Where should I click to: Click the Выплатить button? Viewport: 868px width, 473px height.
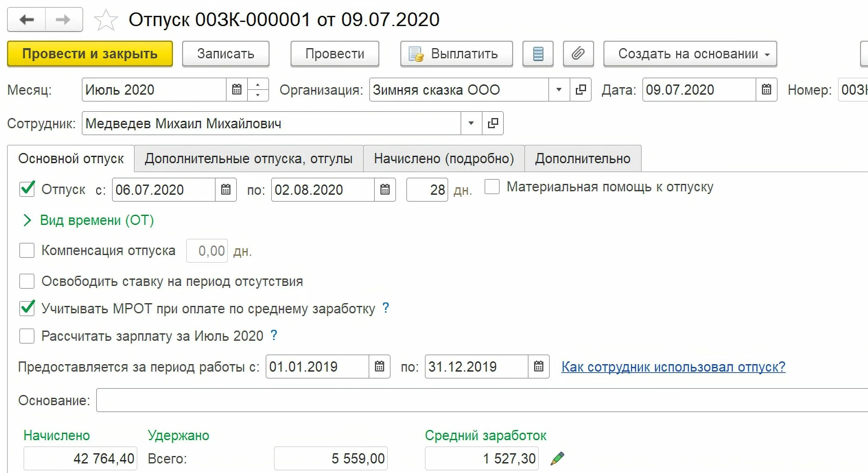tap(457, 54)
